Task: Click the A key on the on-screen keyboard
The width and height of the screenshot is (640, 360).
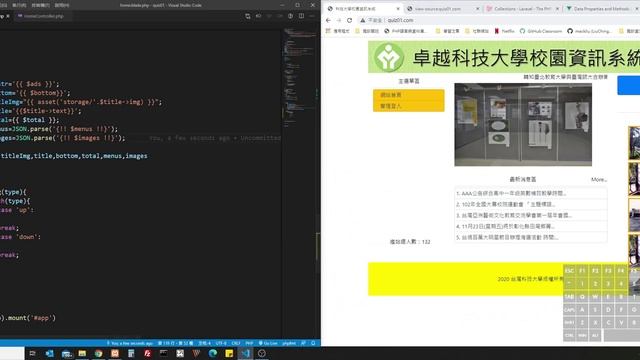Action: [x=582, y=310]
